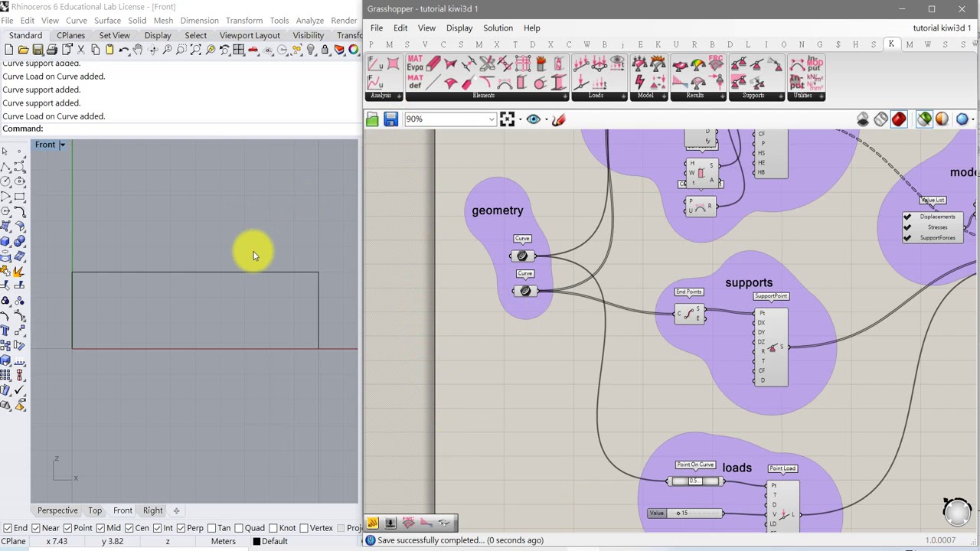Click the Cut scissors icon in Rhino
980x551 pixels.
click(81, 50)
